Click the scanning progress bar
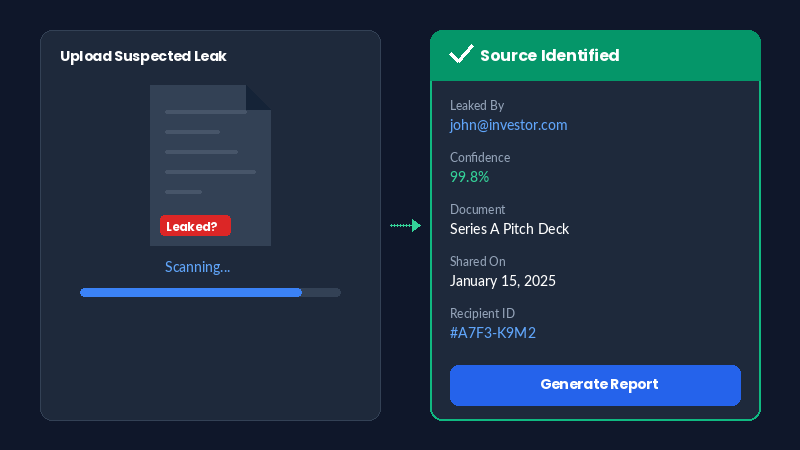This screenshot has width=800, height=450. click(x=210, y=292)
